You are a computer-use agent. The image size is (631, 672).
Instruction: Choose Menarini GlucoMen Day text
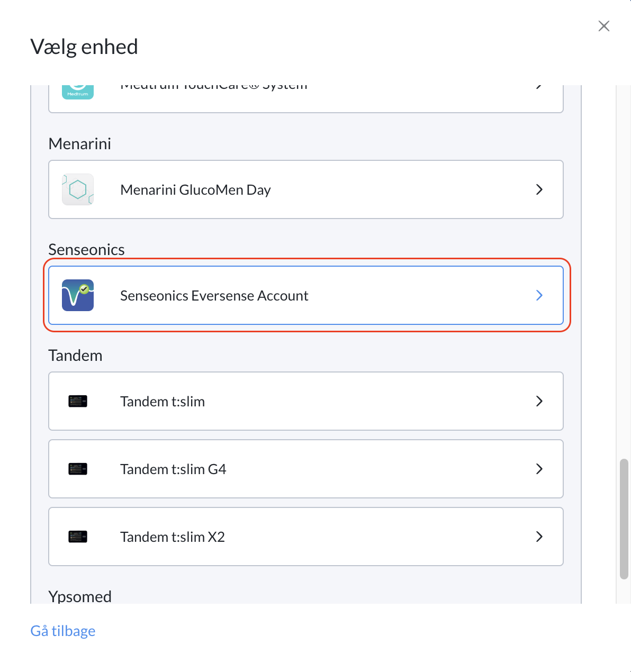click(195, 189)
